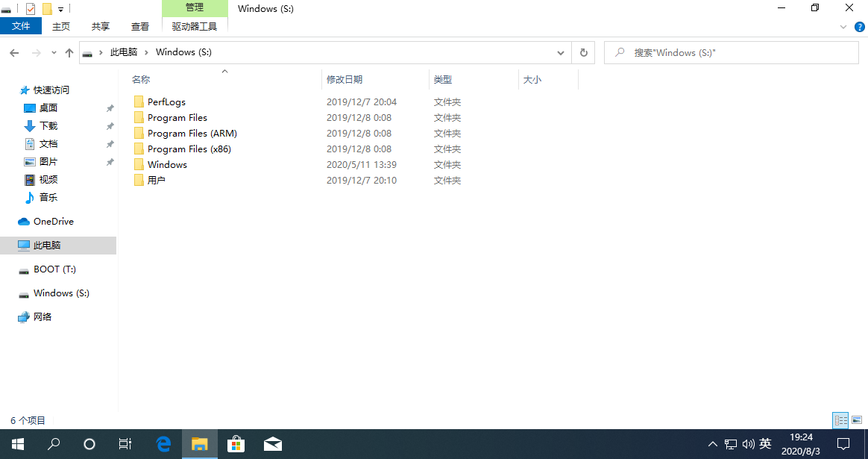Select the Windows folder in file list
Image resolution: width=868 pixels, height=459 pixels.
pyautogui.click(x=167, y=165)
